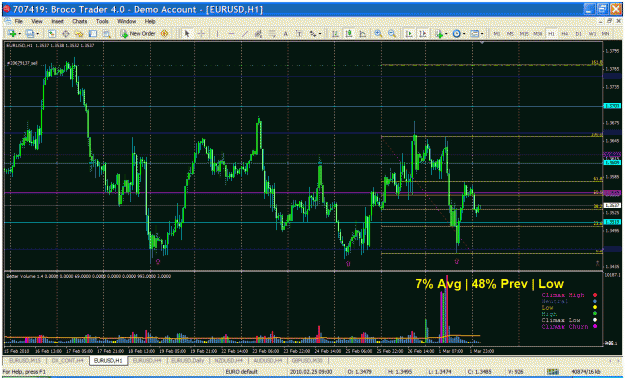Expand the Profiles dropdown arrow
The width and height of the screenshot is (625, 378).
pyautogui.click(x=37, y=34)
